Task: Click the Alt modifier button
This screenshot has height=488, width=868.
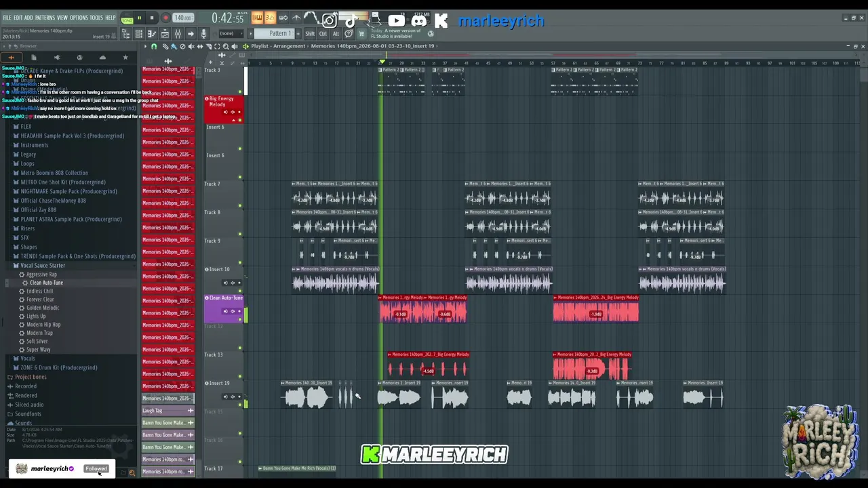Action: pos(336,34)
